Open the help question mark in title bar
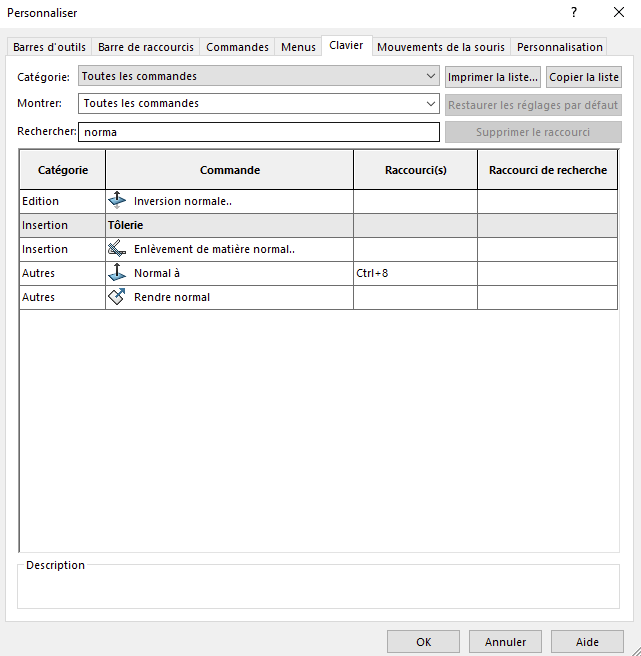Viewport: 641px width, 656px height. tap(574, 13)
